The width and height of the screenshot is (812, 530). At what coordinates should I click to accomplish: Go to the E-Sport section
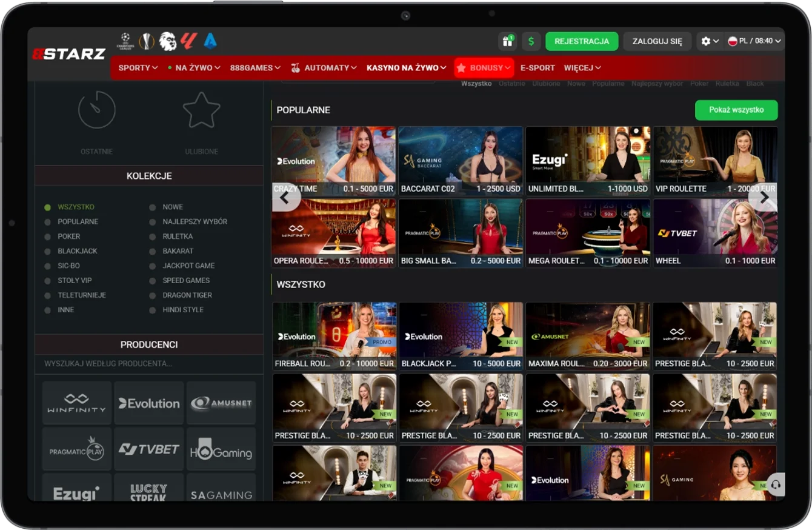(537, 68)
